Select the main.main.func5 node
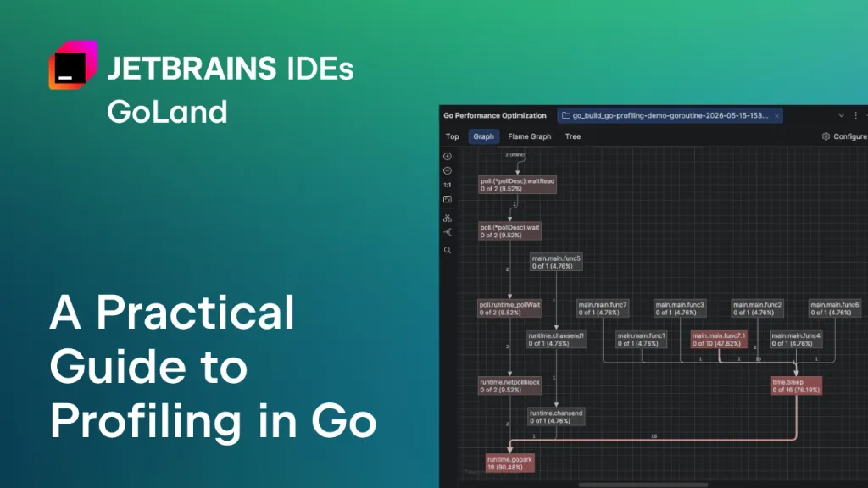Screen dimensions: 868x488 [556, 263]
